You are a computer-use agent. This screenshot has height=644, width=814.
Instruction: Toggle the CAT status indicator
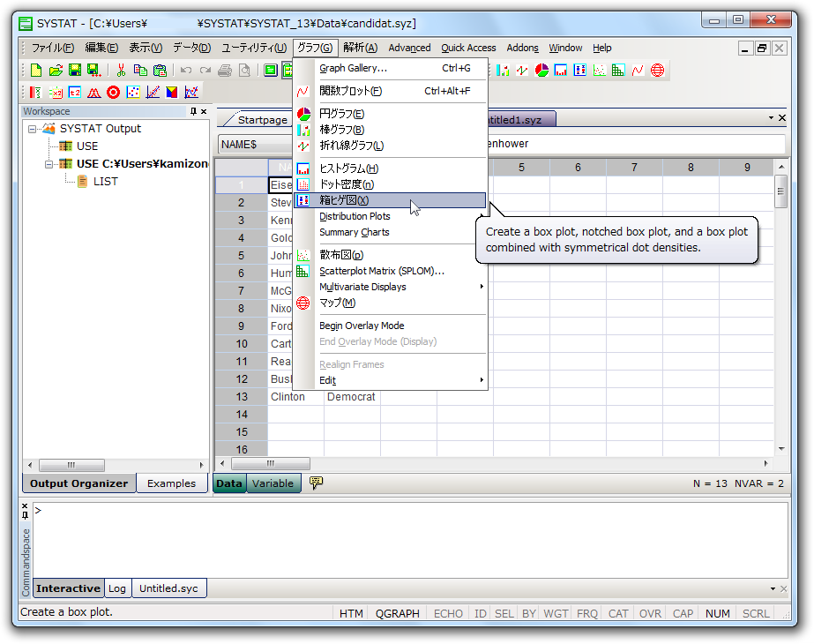pyautogui.click(x=617, y=613)
